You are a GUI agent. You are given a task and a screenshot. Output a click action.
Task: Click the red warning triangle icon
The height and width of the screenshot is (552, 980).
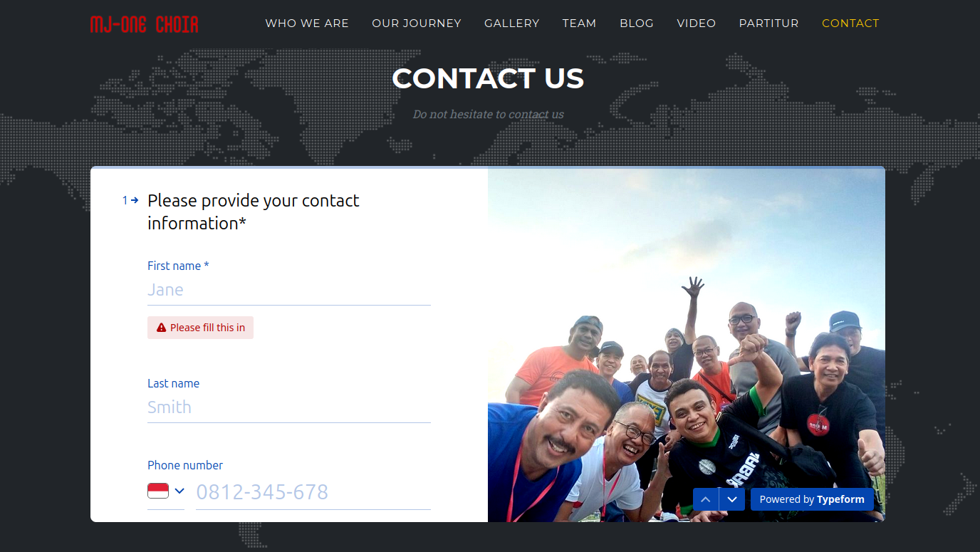click(x=161, y=328)
